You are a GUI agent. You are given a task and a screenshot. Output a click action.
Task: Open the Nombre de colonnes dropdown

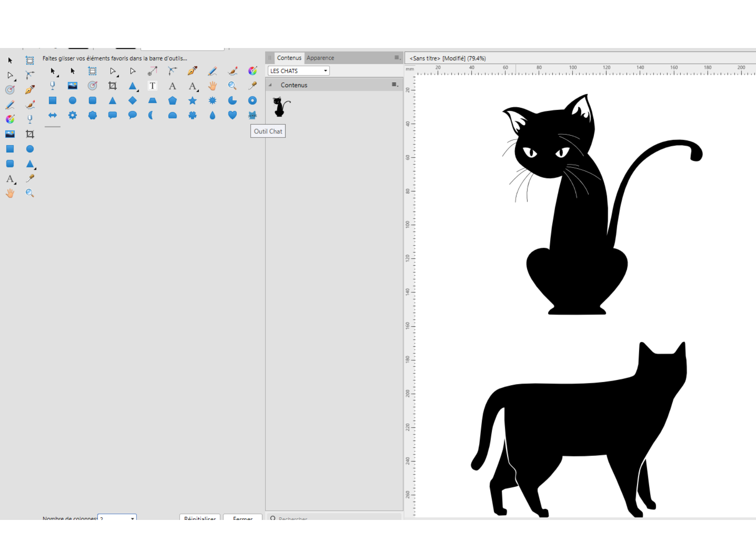[x=117, y=518]
